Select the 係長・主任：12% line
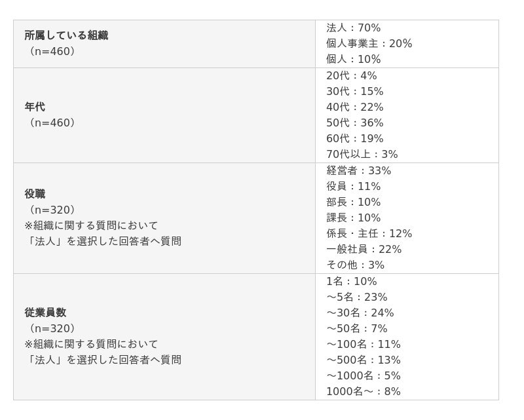Image resolution: width=524 pixels, height=420 pixels. coord(369,233)
